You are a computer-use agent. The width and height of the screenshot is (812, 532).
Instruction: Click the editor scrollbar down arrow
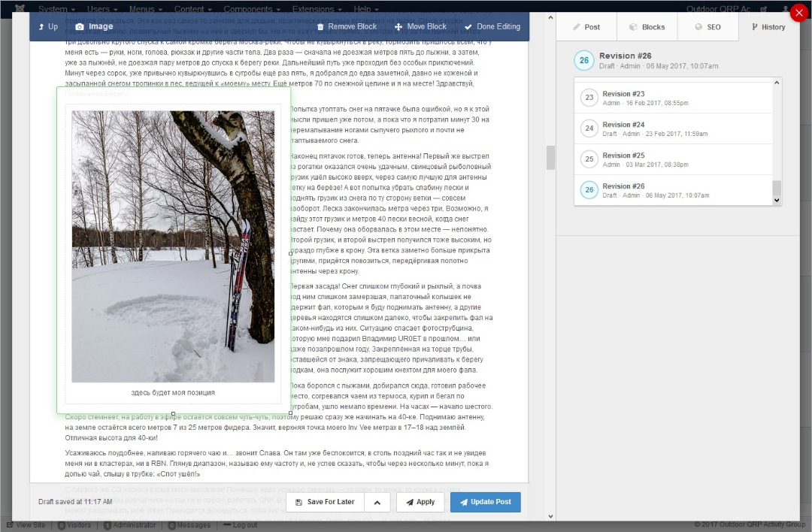(x=550, y=516)
